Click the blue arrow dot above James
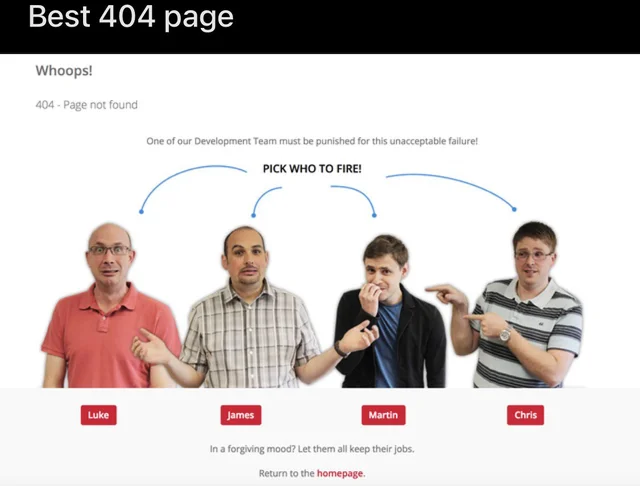Image resolution: width=640 pixels, height=486 pixels. (x=253, y=215)
